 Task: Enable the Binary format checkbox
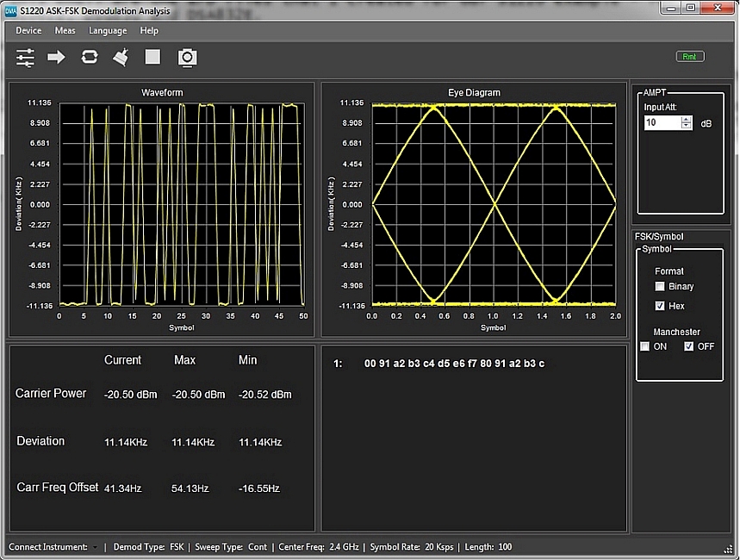pos(660,287)
